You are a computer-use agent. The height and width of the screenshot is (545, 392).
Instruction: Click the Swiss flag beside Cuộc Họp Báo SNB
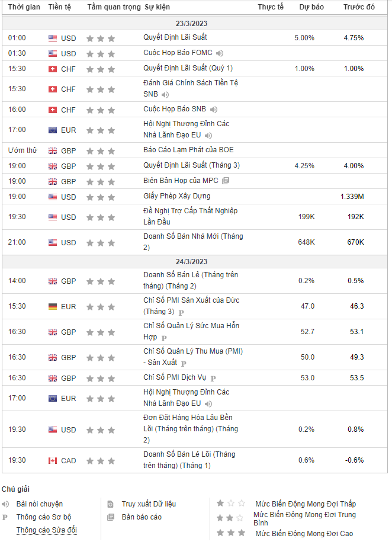pos(53,110)
